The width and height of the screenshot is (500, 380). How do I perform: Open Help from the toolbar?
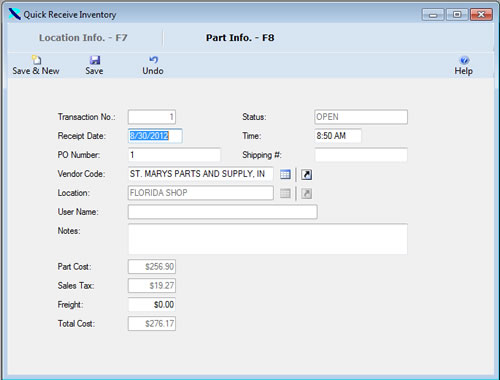(x=464, y=66)
